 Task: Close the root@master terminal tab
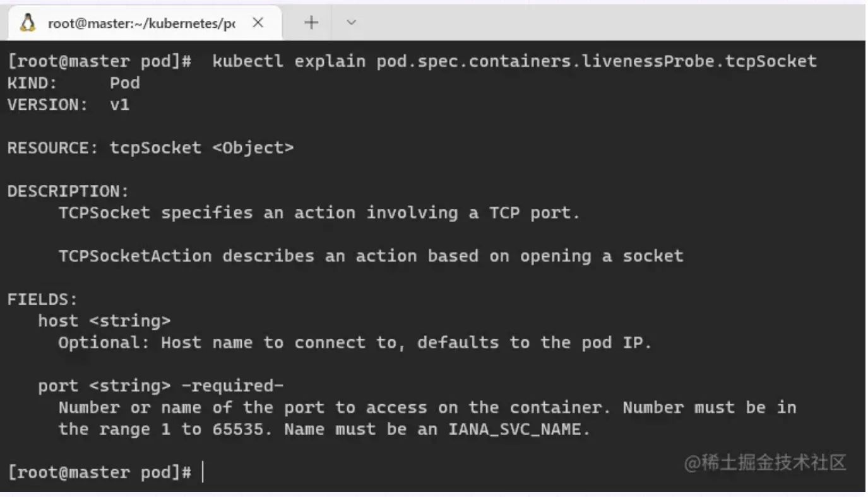[x=258, y=23]
